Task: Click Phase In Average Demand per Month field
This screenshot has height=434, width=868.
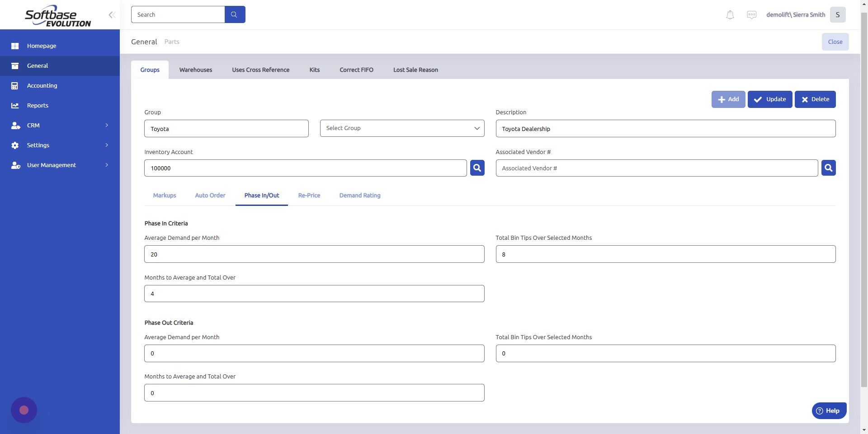Action: click(x=314, y=254)
